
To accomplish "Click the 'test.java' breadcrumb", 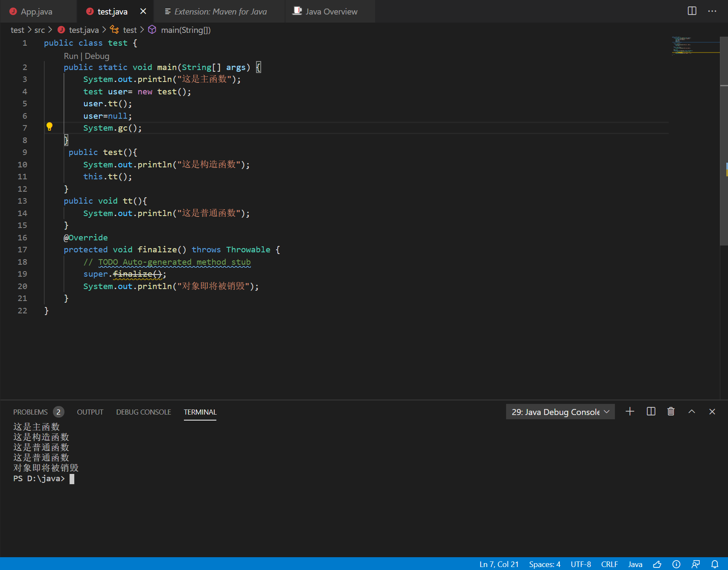I will pyautogui.click(x=84, y=30).
